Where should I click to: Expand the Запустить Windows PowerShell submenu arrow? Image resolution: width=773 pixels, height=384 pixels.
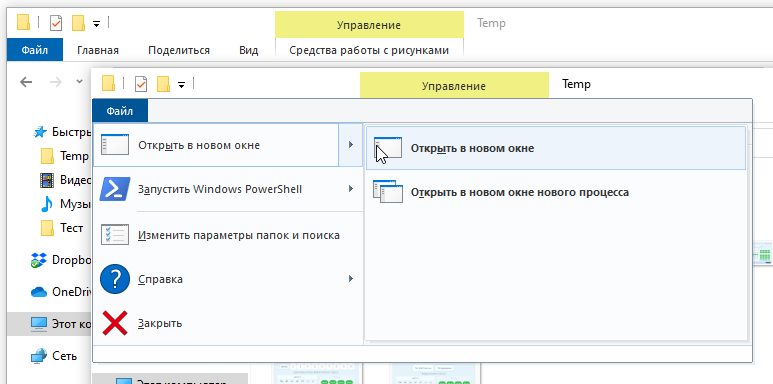coord(351,189)
